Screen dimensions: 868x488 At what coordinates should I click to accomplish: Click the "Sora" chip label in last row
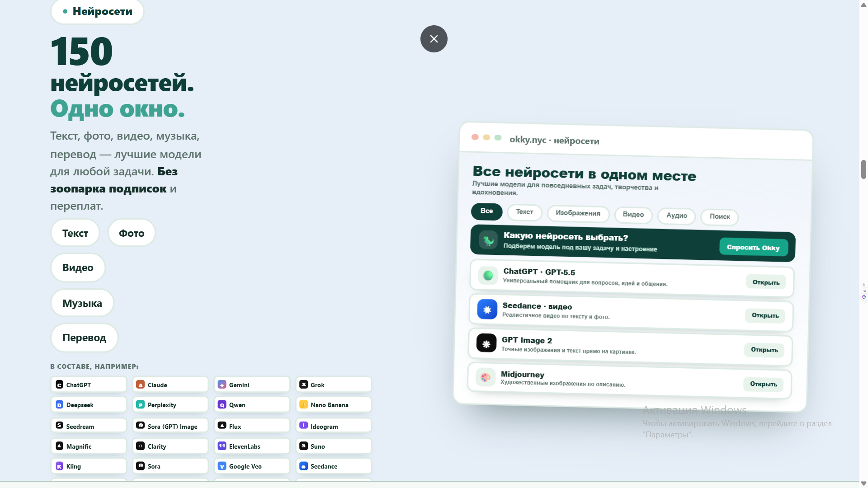154,466
